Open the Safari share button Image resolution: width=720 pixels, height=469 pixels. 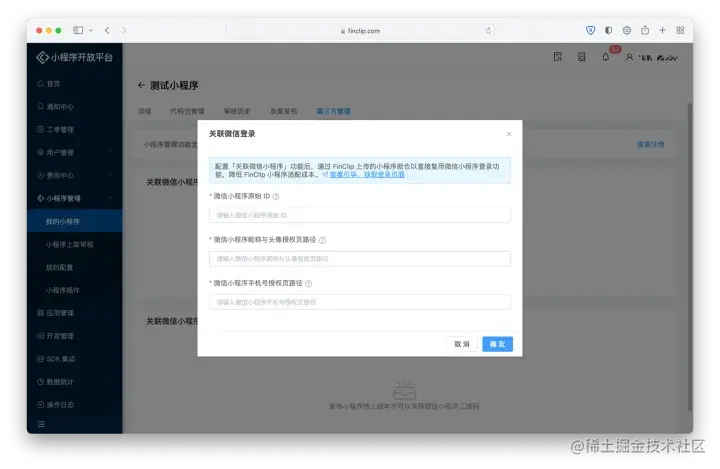pyautogui.click(x=645, y=30)
